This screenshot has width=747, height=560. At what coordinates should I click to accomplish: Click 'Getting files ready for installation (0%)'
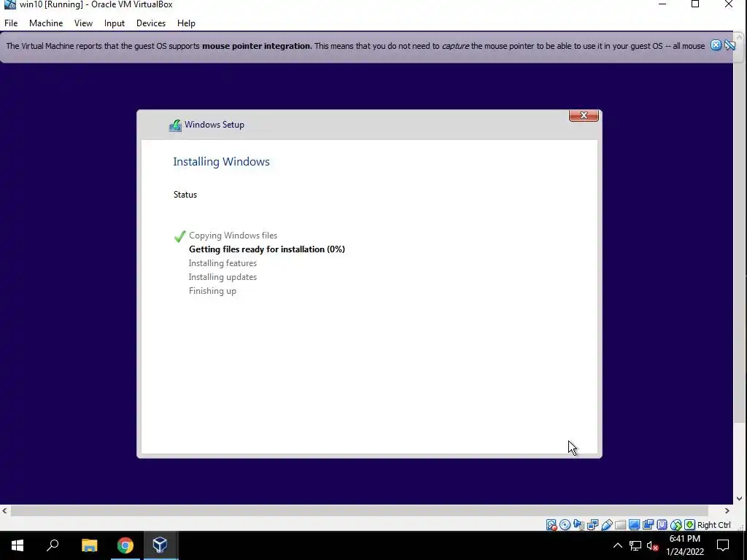pos(267,249)
